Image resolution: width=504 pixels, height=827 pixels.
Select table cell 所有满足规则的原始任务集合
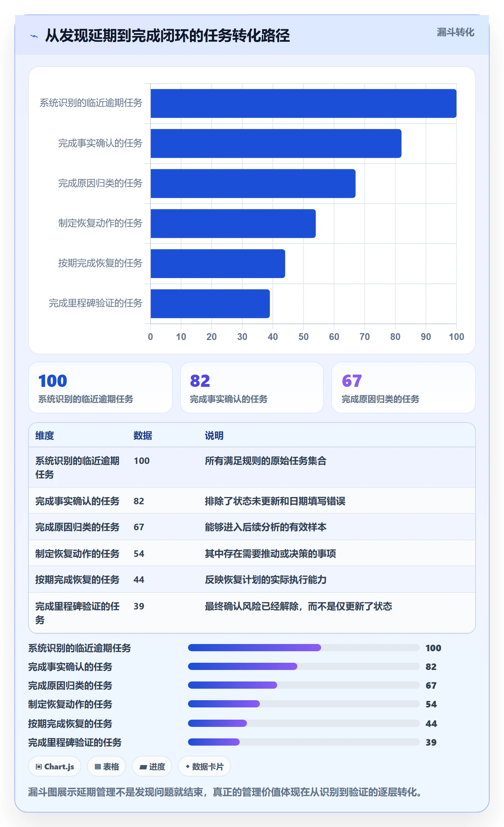(x=266, y=461)
